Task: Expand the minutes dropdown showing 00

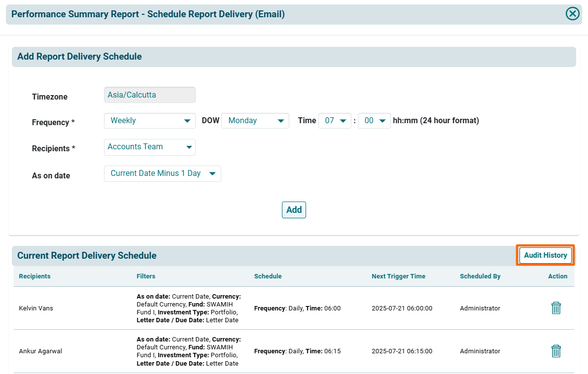Action: pos(374,121)
